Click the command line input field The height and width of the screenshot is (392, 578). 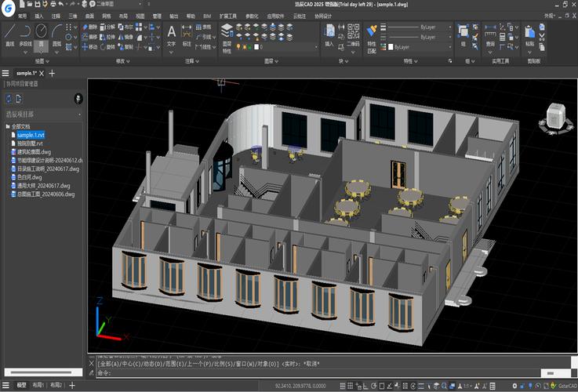[314, 373]
